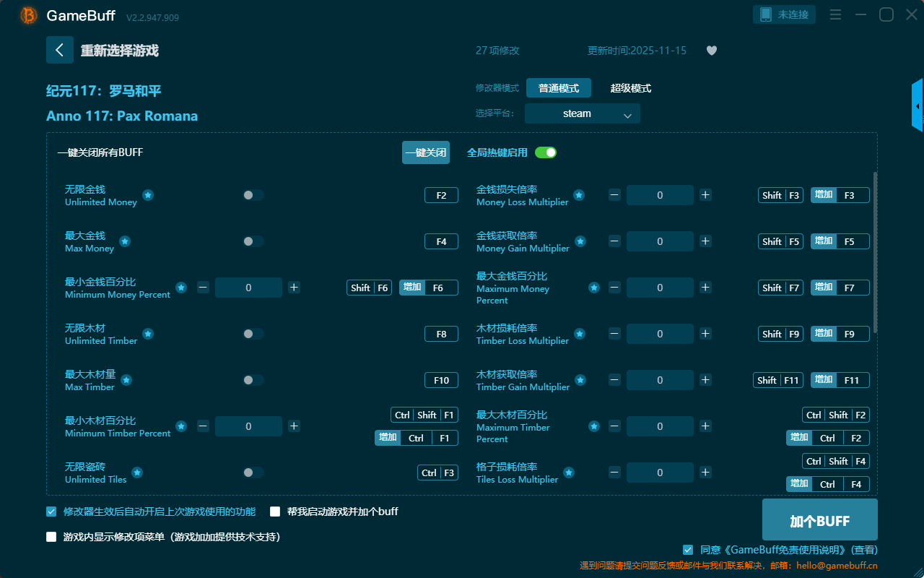This screenshot has height=578, width=924.
Task: Select the 普通模式 normal mode tab
Action: tap(558, 88)
